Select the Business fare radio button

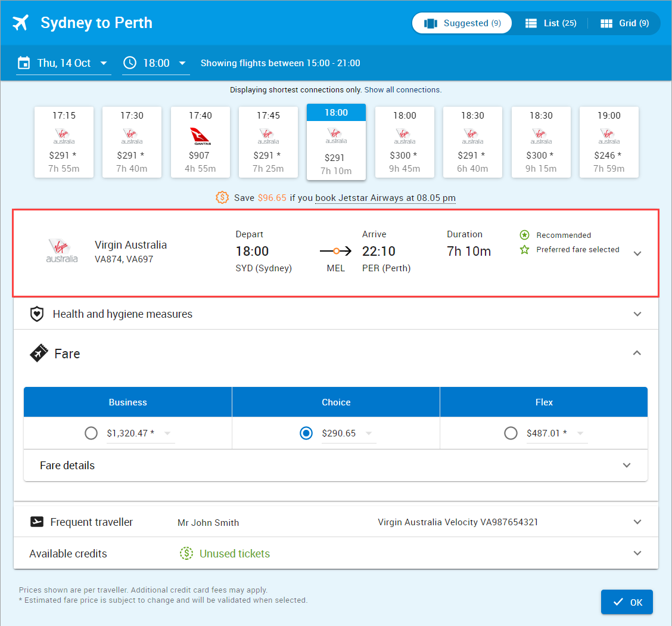click(x=91, y=433)
